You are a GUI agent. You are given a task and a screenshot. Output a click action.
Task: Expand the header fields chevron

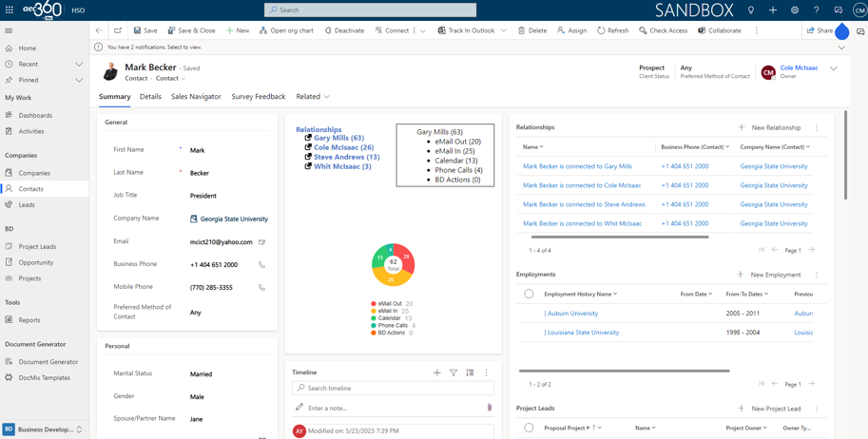[833, 68]
